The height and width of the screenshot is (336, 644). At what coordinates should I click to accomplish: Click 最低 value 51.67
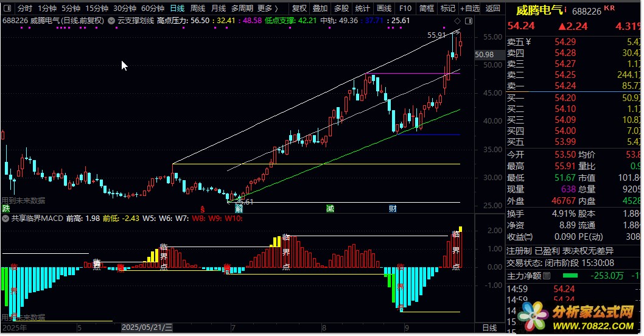(565, 178)
